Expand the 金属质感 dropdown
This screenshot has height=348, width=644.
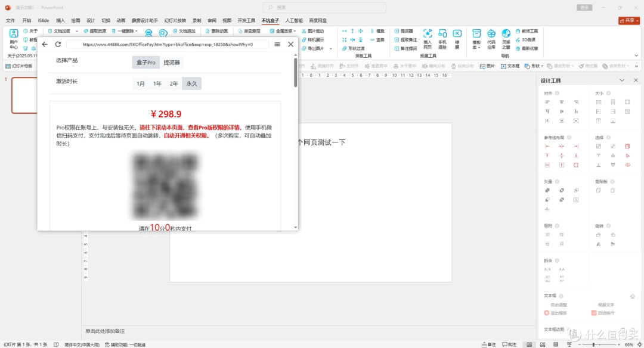tap(295, 31)
